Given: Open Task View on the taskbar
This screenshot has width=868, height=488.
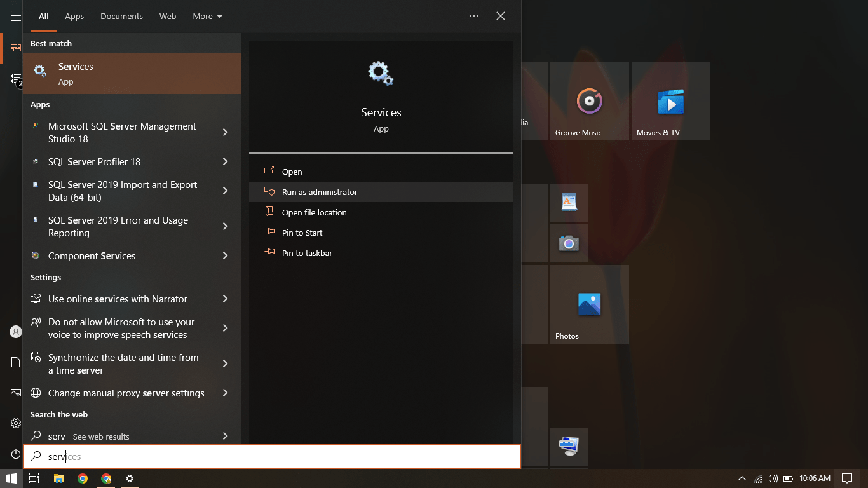Looking at the screenshot, I should (34, 478).
